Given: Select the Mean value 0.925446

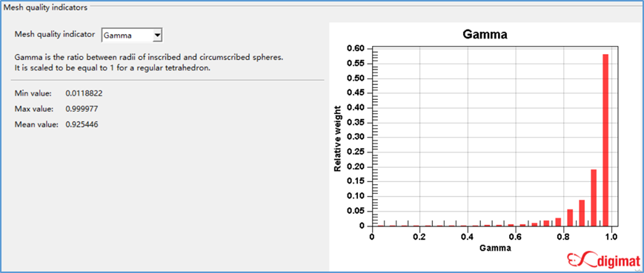Looking at the screenshot, I should (82, 124).
